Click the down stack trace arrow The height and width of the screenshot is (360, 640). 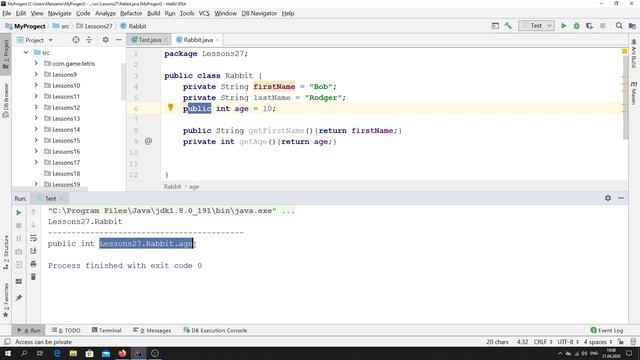coord(33,225)
